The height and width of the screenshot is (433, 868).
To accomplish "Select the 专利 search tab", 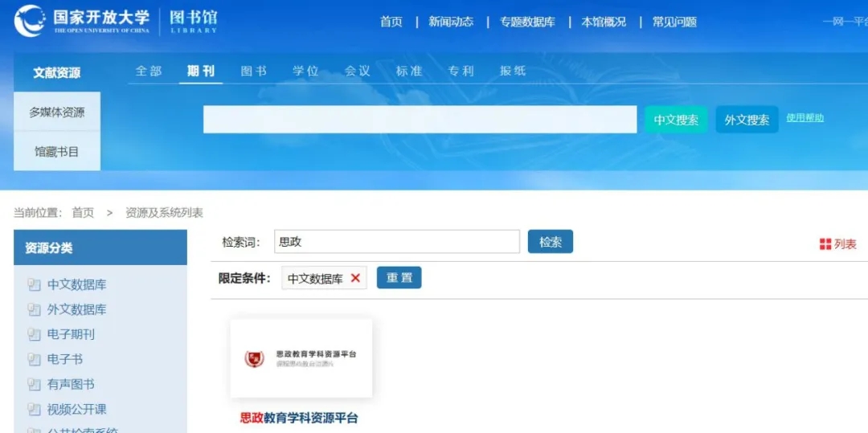I will (x=461, y=71).
